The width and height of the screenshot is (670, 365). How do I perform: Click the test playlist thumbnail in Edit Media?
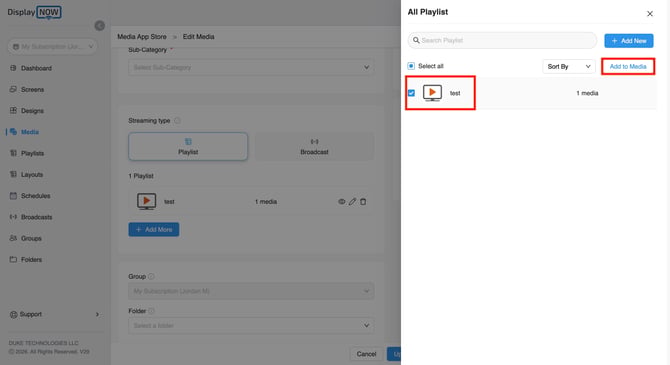tap(146, 201)
